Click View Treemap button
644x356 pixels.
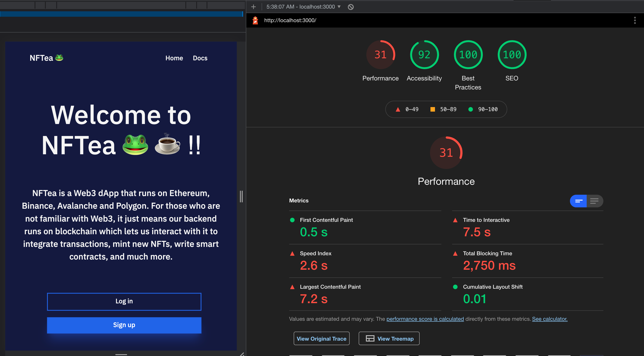click(x=389, y=338)
